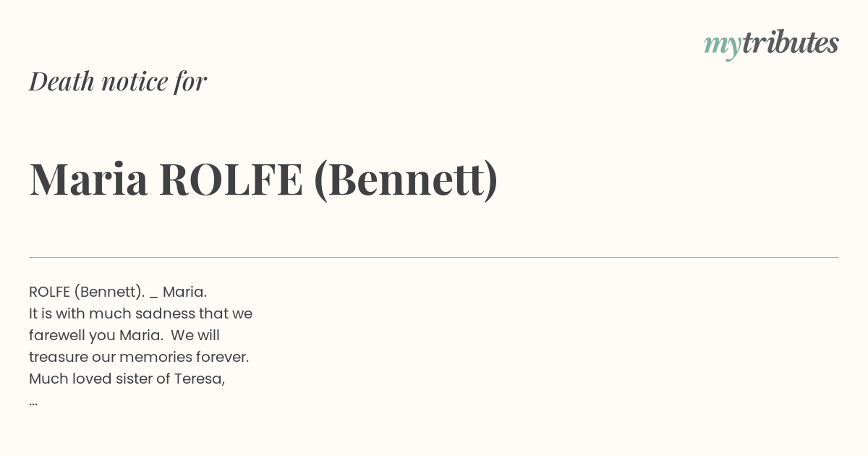
Task: Click the word "forever" in the notice text
Action: (220, 357)
